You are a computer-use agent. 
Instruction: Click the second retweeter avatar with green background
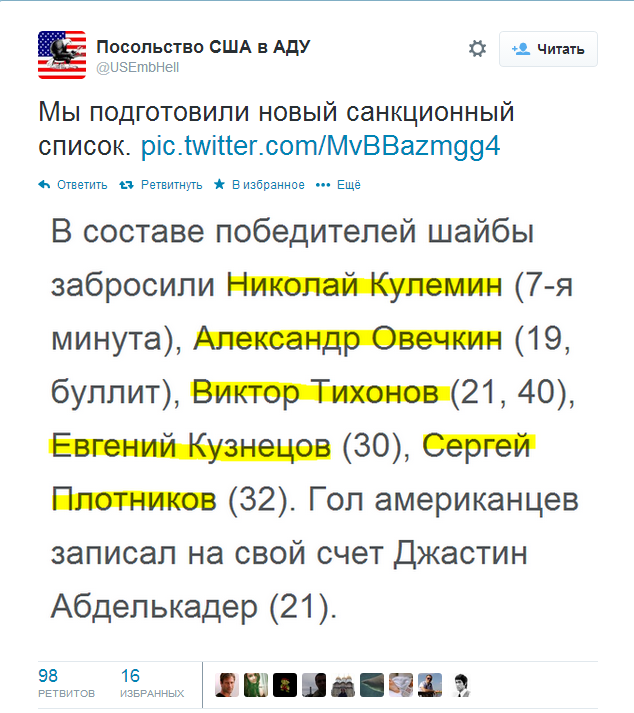pos(256,684)
